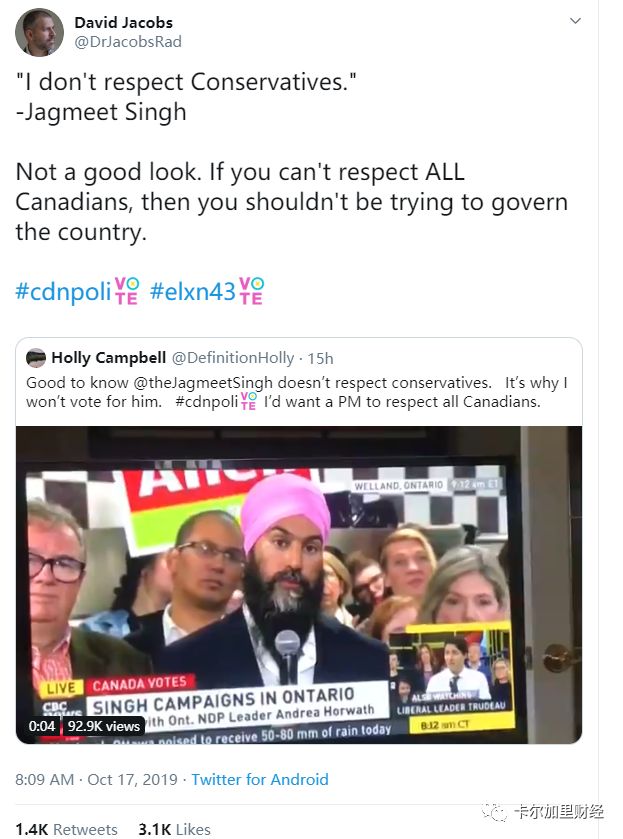Viewport: 623px width, 839px height.
Task: Click the 0:04 video time badge
Action: click(42, 726)
